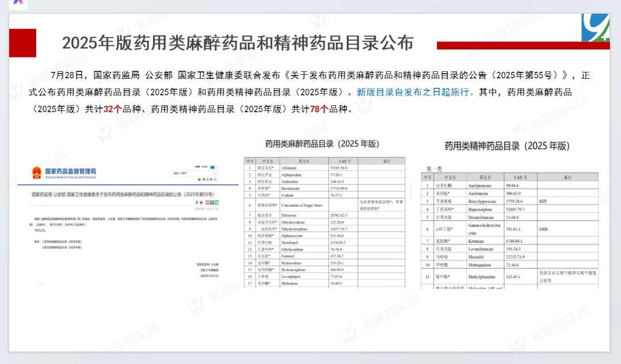Click the CAS 号 header in the psychotropic table
The width and height of the screenshot is (621, 364).
(x=520, y=178)
